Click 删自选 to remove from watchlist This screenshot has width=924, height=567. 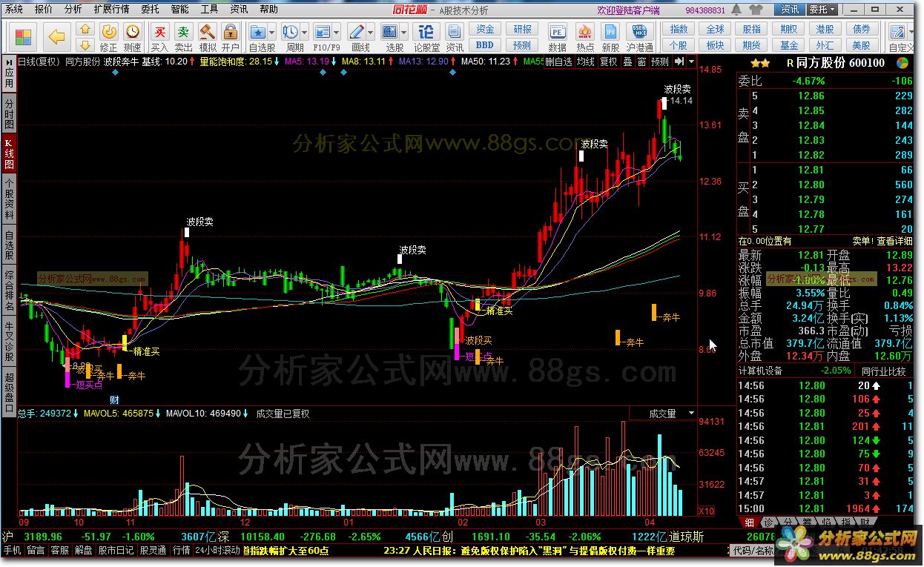pos(558,62)
